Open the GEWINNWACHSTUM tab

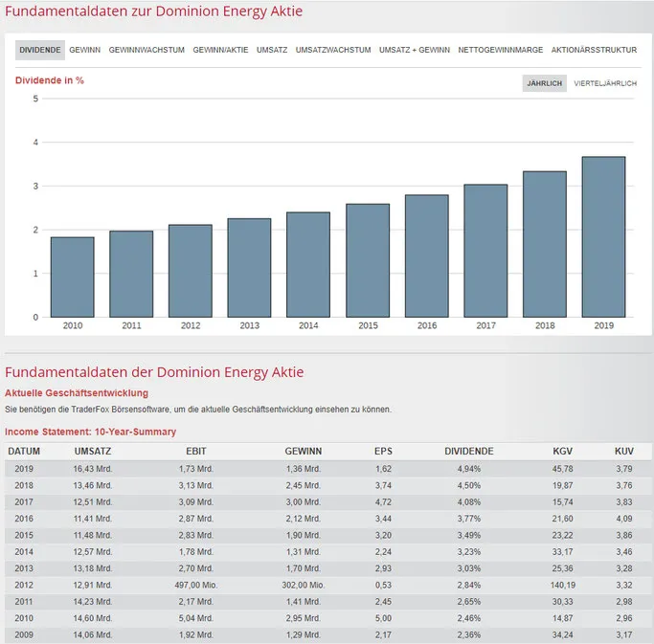(147, 50)
